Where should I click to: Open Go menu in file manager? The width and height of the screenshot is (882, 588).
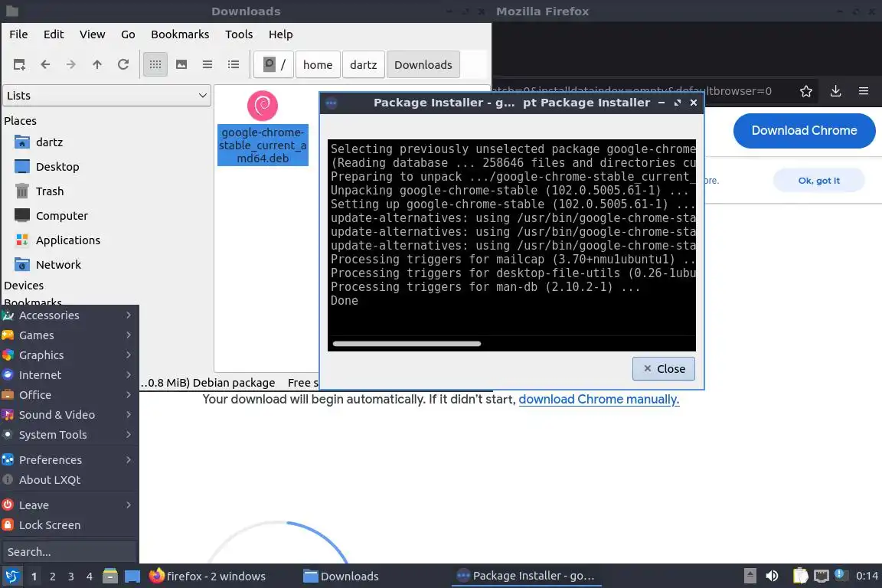128,34
